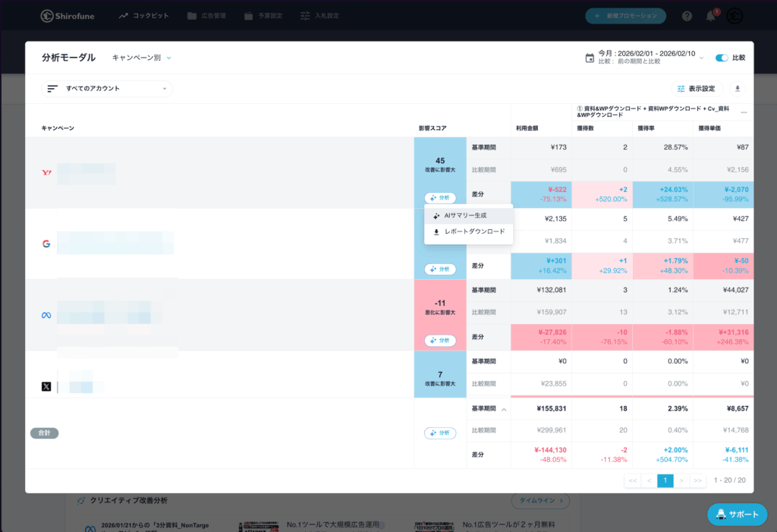Open the 表示設定 display settings button
The width and height of the screenshot is (777, 532).
click(x=697, y=89)
